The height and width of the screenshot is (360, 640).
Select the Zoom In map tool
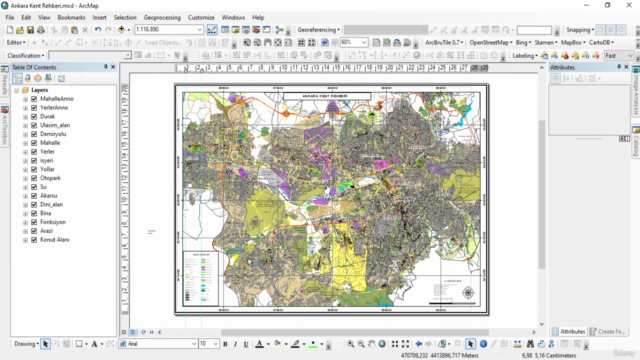point(351,344)
